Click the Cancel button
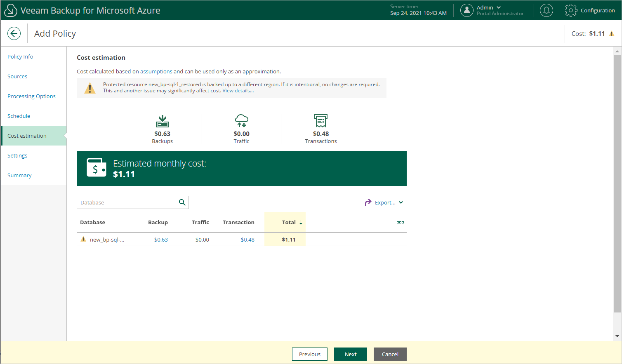The image size is (622, 364). coord(390,354)
